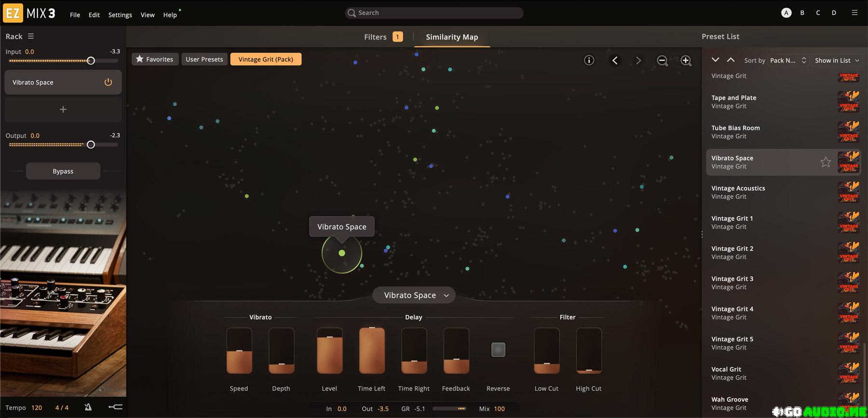Click the Time Left fader
This screenshot has height=418, width=868.
click(372, 351)
